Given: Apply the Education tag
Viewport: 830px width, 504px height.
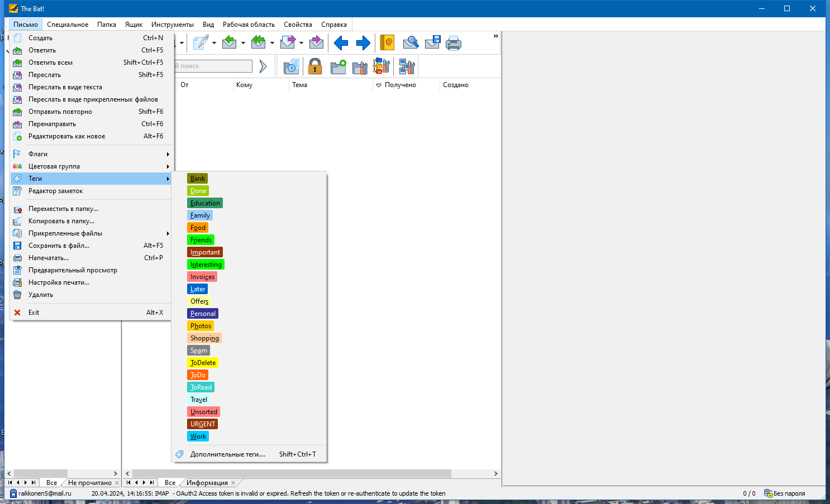Looking at the screenshot, I should tap(205, 203).
